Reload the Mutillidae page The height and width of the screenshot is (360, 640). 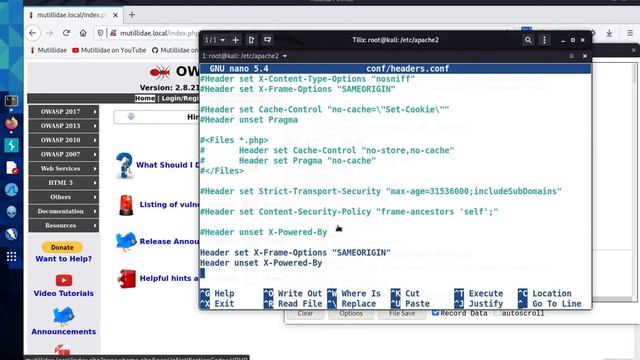(x=66, y=33)
